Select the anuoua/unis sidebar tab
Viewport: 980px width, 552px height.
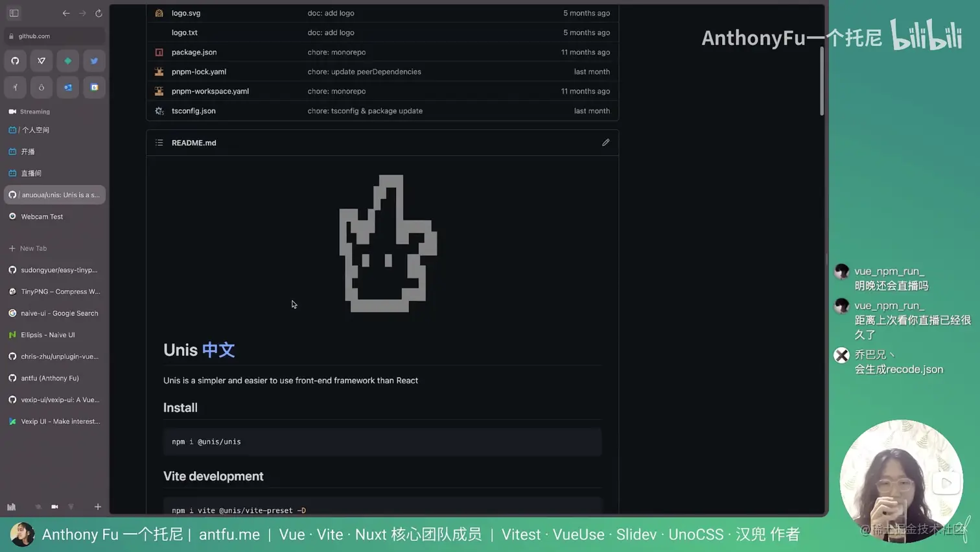pos(55,195)
